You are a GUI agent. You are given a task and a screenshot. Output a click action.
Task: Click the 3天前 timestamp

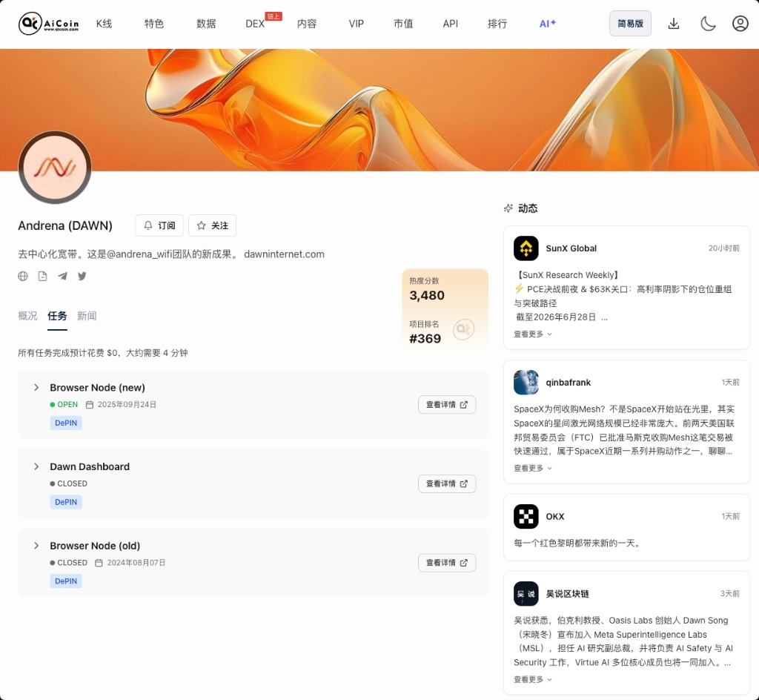[729, 593]
